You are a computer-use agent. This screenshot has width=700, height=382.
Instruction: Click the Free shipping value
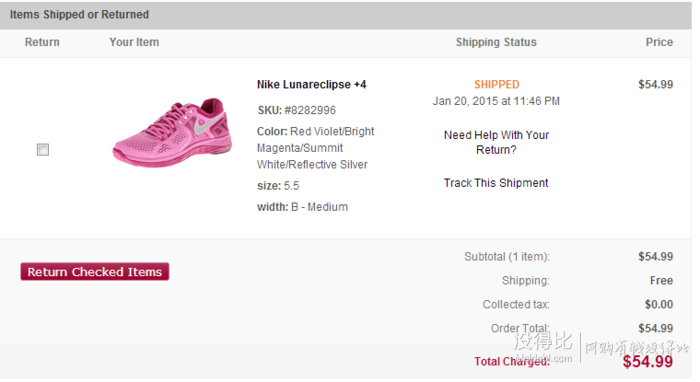(661, 281)
